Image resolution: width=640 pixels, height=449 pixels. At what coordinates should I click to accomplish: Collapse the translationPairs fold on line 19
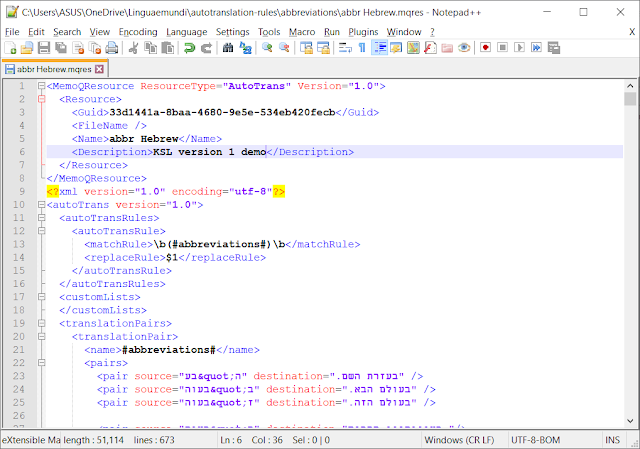[x=41, y=323]
